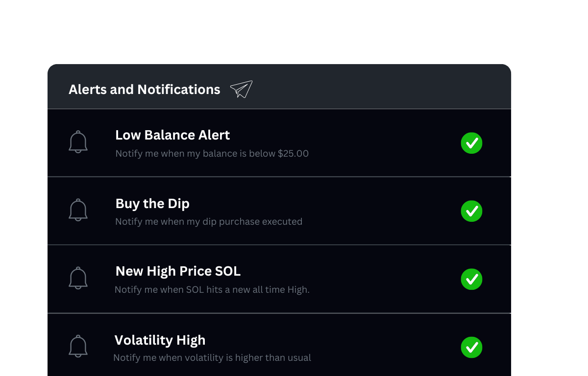
Task: Click the paper plane icon in header
Action: coord(241,89)
